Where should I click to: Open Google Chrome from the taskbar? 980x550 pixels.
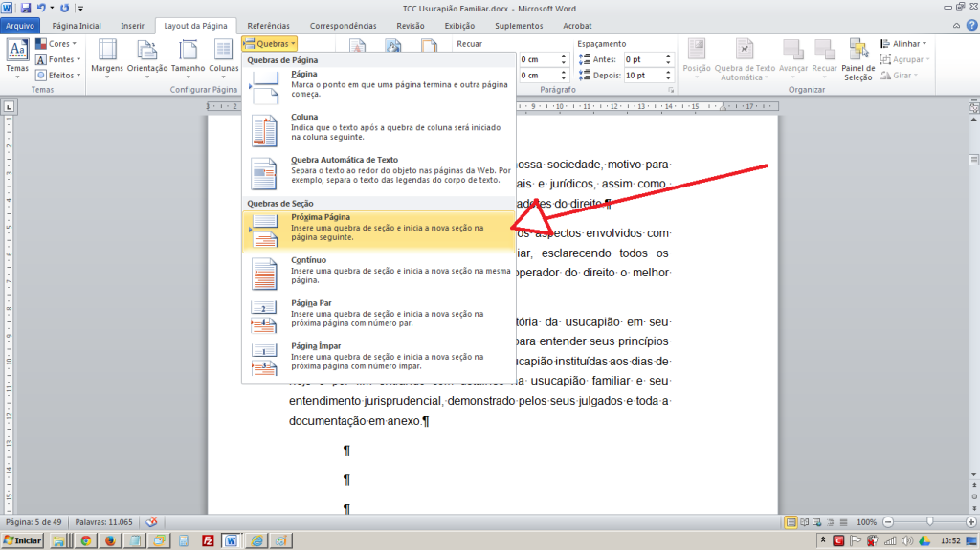[85, 540]
